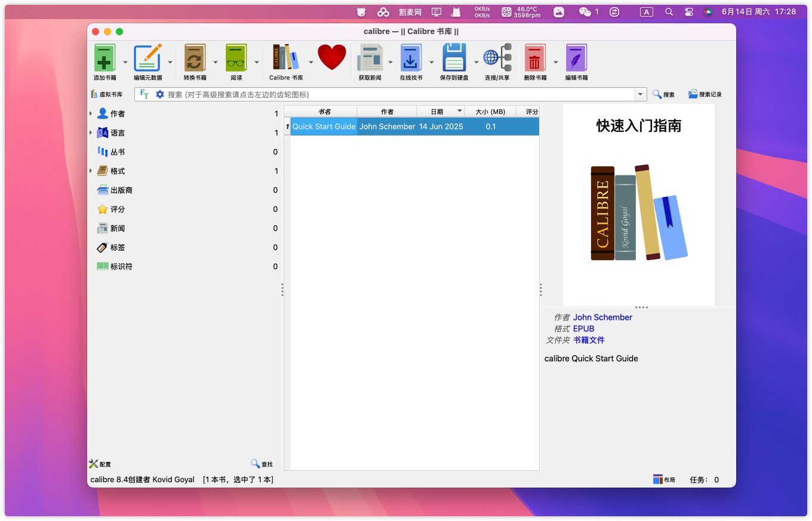This screenshot has height=521, width=812.
Task: Open the search history dropdown arrow
Action: (x=641, y=94)
